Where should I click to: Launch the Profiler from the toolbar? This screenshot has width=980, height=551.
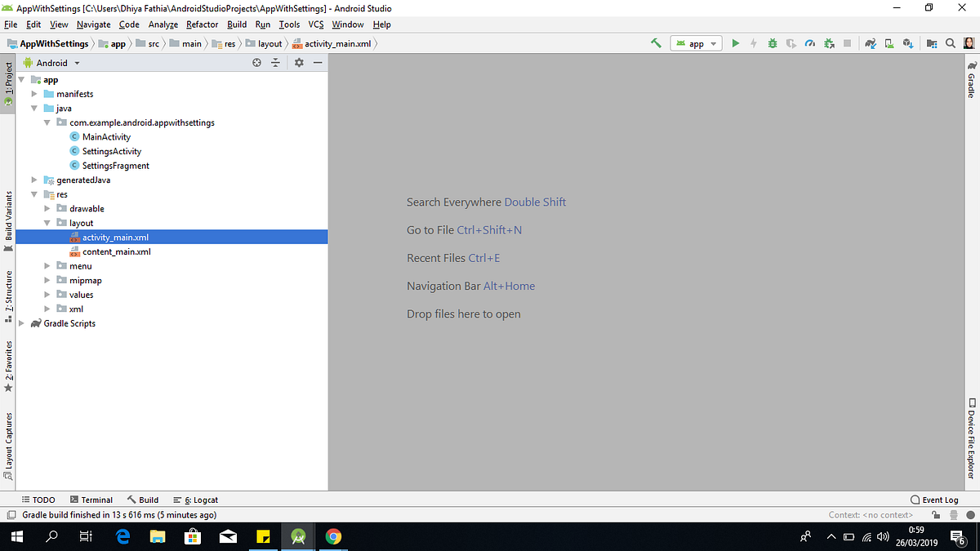pyautogui.click(x=809, y=42)
